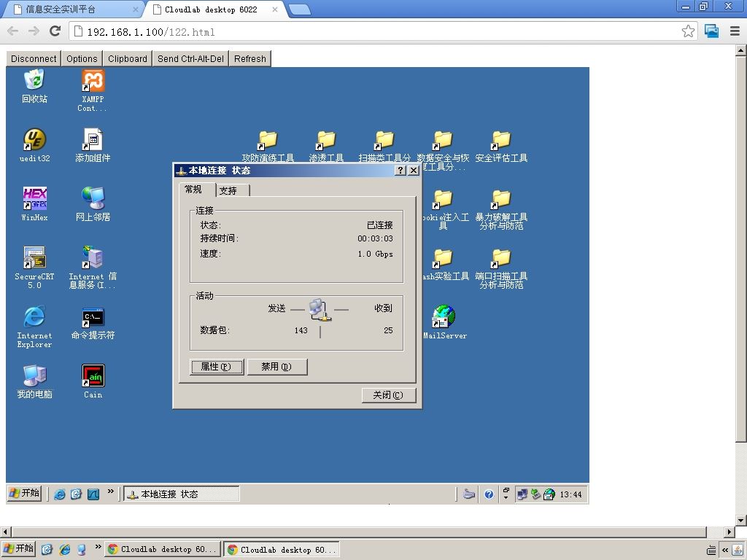The width and height of the screenshot is (747, 560).
Task: Bookmark this page with the star icon
Action: (688, 31)
